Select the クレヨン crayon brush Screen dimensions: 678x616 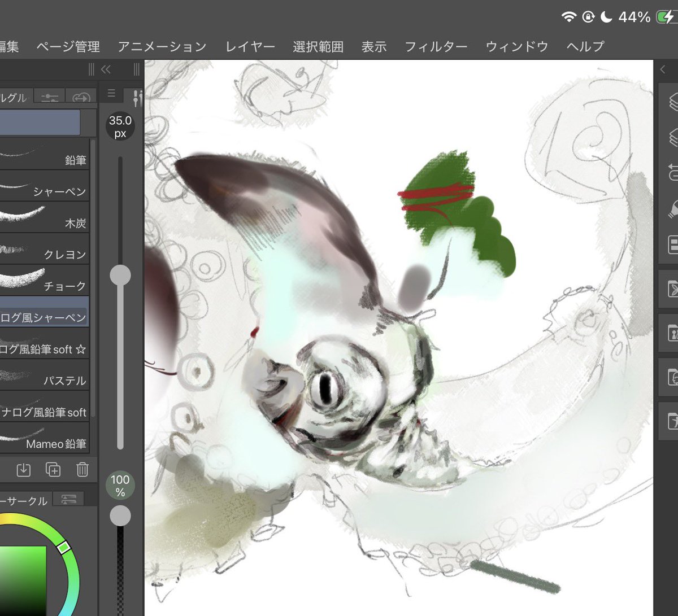[44, 249]
